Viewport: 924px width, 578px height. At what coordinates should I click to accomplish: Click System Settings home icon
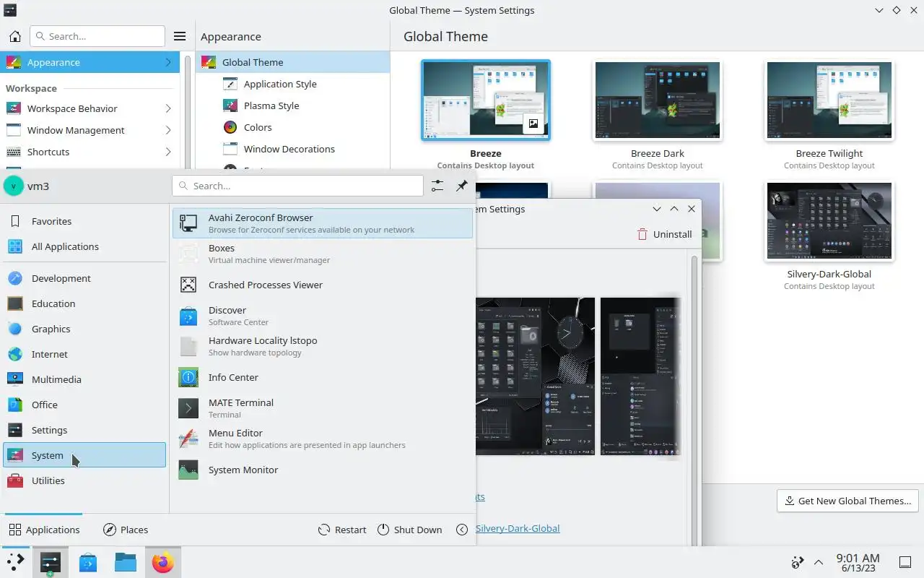[14, 36]
